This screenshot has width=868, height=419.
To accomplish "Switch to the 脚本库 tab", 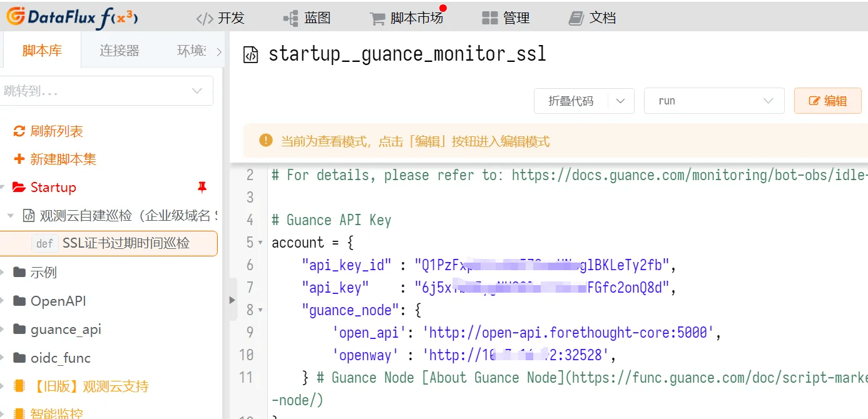I will click(42, 51).
